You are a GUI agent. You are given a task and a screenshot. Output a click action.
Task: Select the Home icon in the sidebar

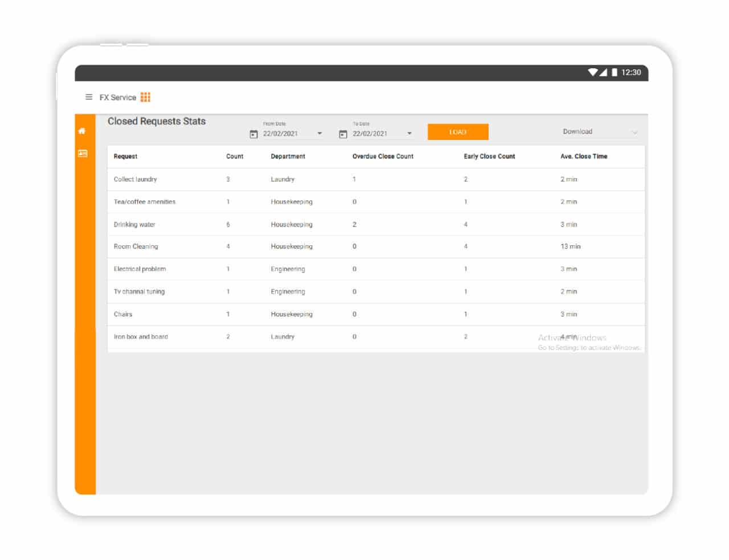pos(83,130)
